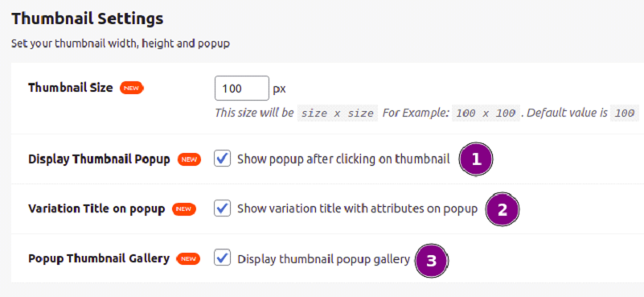644x297 pixels.
Task: Click the NEW badge beside Popup Thumbnail Gallery
Action: [188, 258]
